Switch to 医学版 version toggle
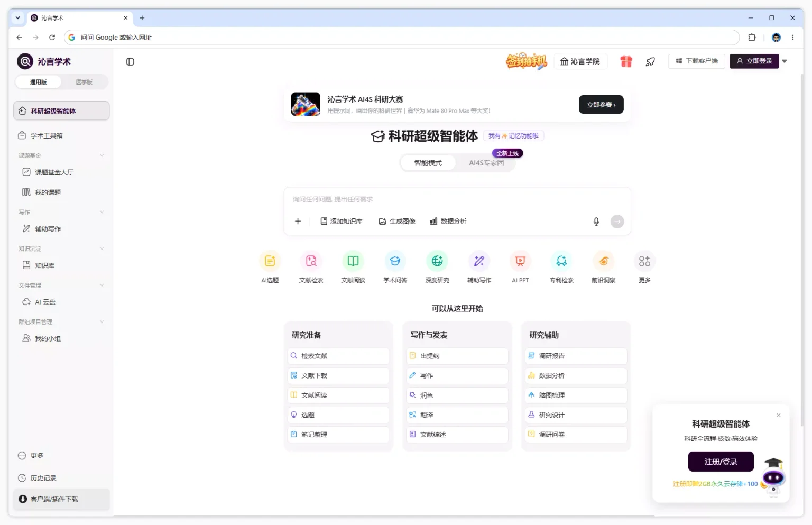The image size is (812, 525). [x=84, y=82]
